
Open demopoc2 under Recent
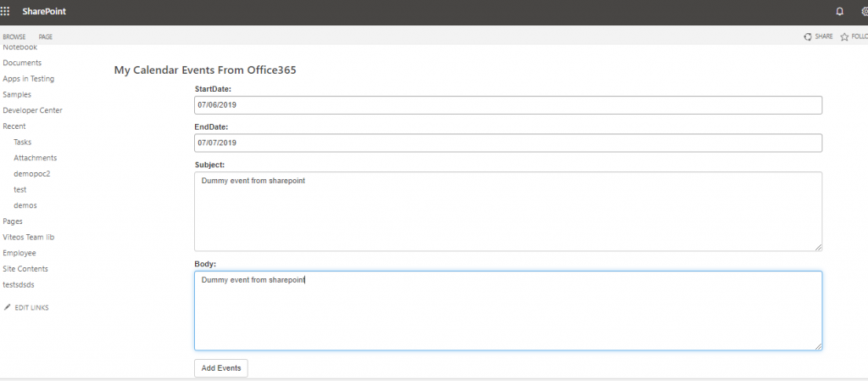32,174
